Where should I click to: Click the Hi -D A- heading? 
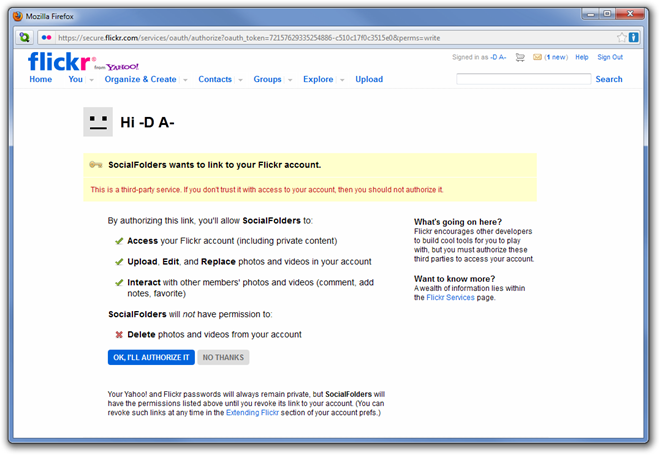[147, 122]
